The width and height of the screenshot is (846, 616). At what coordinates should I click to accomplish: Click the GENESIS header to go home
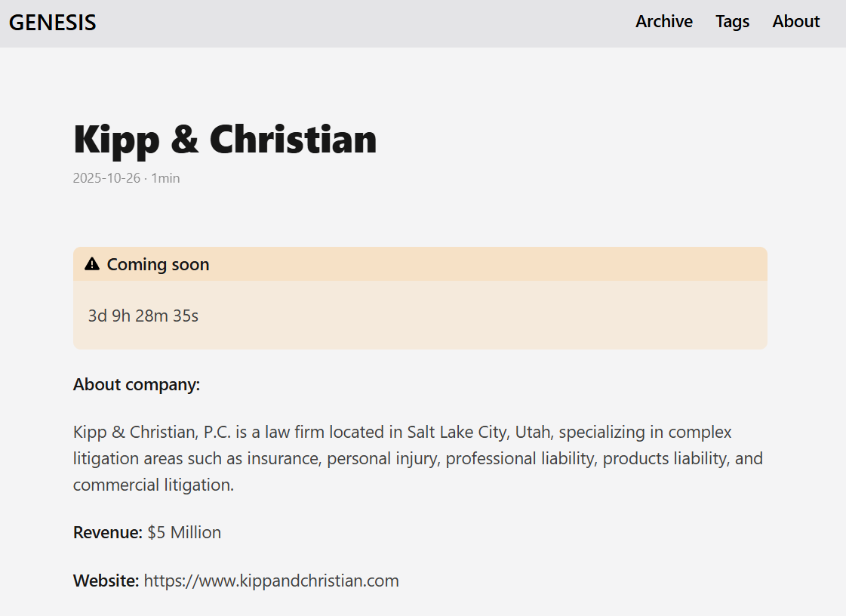pyautogui.click(x=52, y=22)
